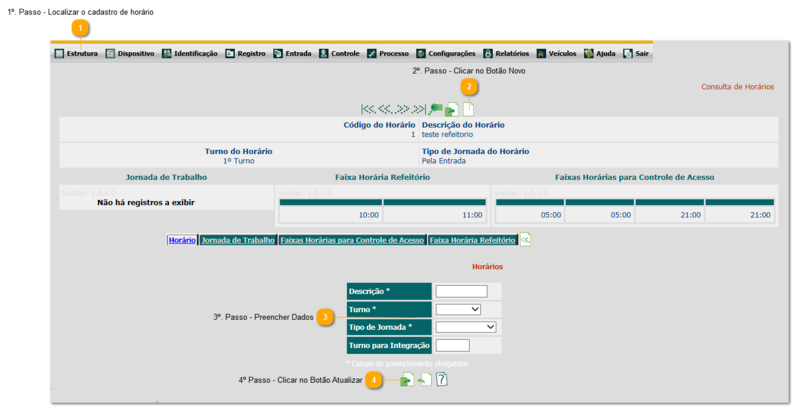Click the help question mark icon
Image resolution: width=794 pixels, height=408 pixels.
442,379
